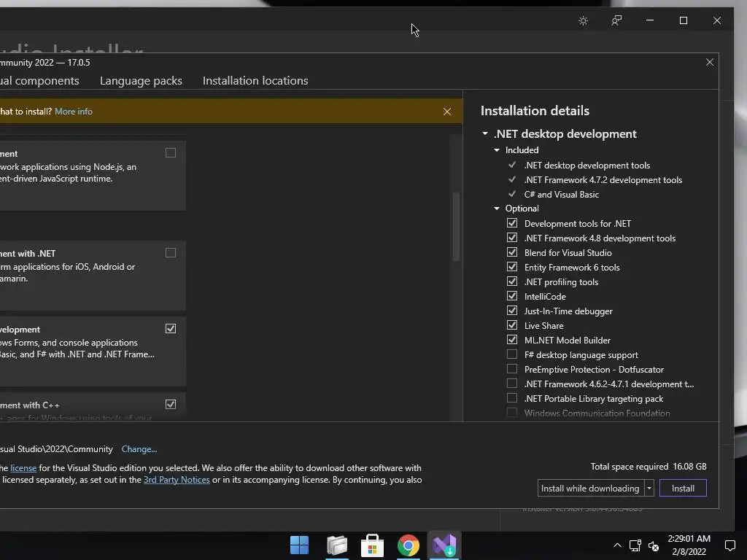Check F# desktop language support

[x=512, y=354]
